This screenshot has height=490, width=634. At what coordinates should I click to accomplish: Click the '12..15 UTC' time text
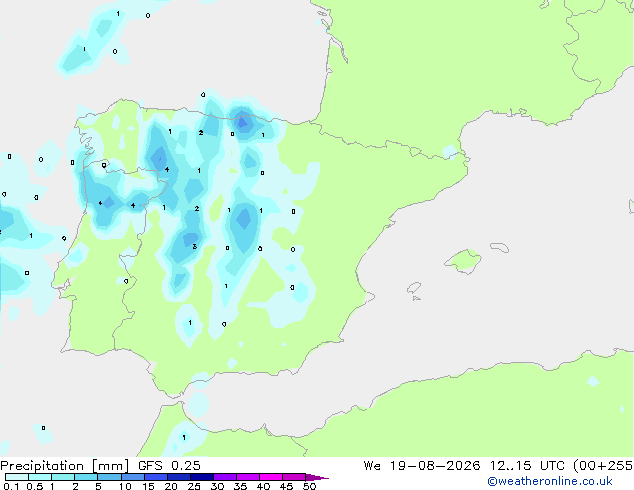[x=526, y=466]
